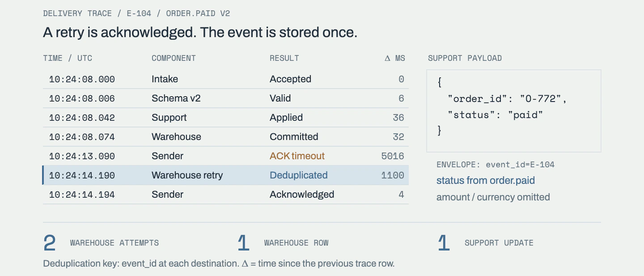The width and height of the screenshot is (644, 276).
Task: Click the 'Intake' component cell
Action: pyautogui.click(x=165, y=79)
